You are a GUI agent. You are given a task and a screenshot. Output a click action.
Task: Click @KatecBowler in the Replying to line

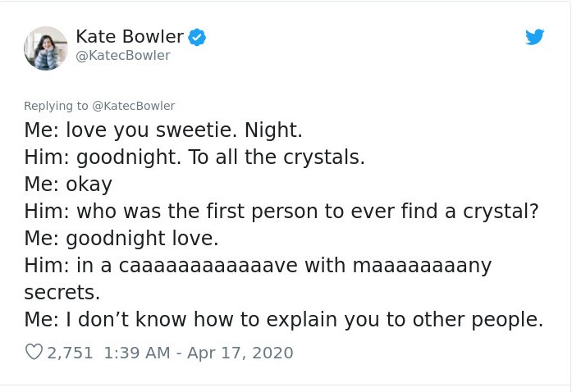pos(133,106)
